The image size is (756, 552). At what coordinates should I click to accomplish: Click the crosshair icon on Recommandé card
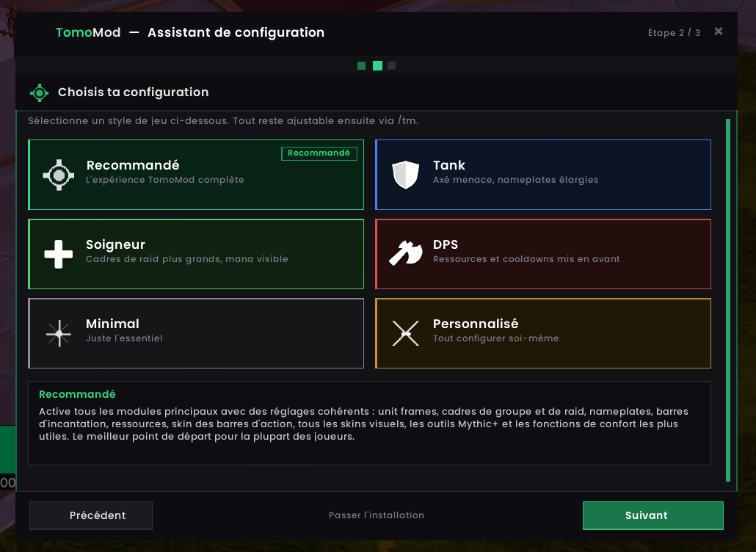(58, 175)
